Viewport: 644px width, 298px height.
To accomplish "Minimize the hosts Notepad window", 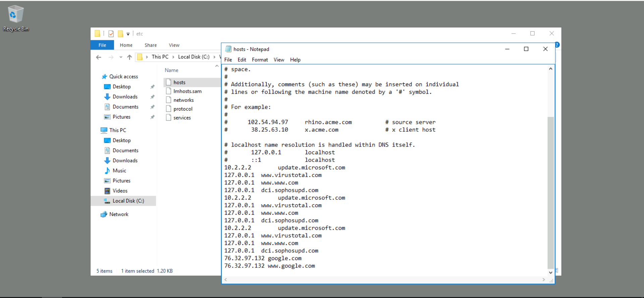I will pyautogui.click(x=507, y=49).
